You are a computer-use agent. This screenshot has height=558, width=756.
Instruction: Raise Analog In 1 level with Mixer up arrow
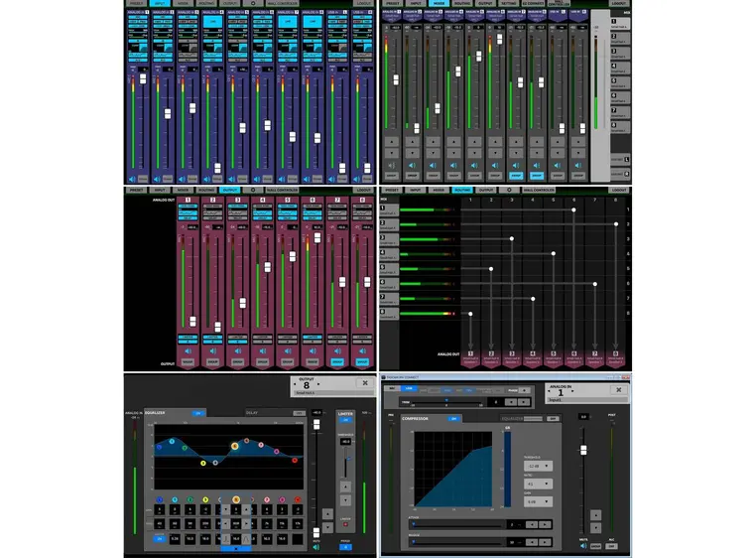pyautogui.click(x=392, y=142)
